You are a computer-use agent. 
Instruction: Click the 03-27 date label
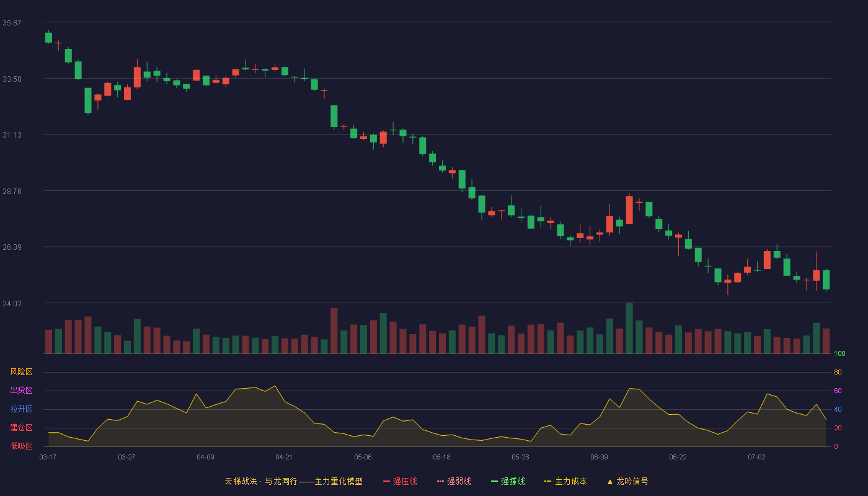coord(126,457)
